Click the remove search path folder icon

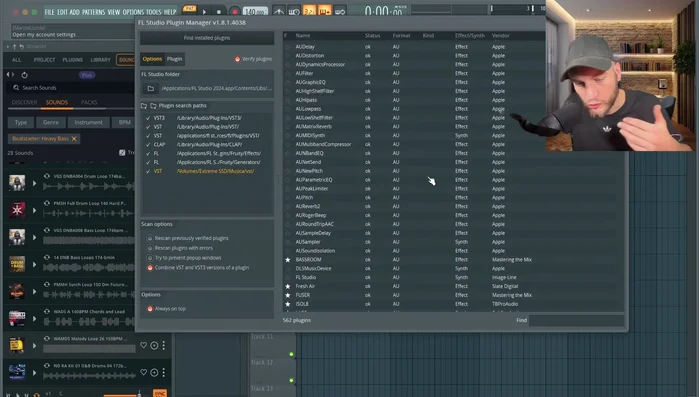click(x=153, y=106)
